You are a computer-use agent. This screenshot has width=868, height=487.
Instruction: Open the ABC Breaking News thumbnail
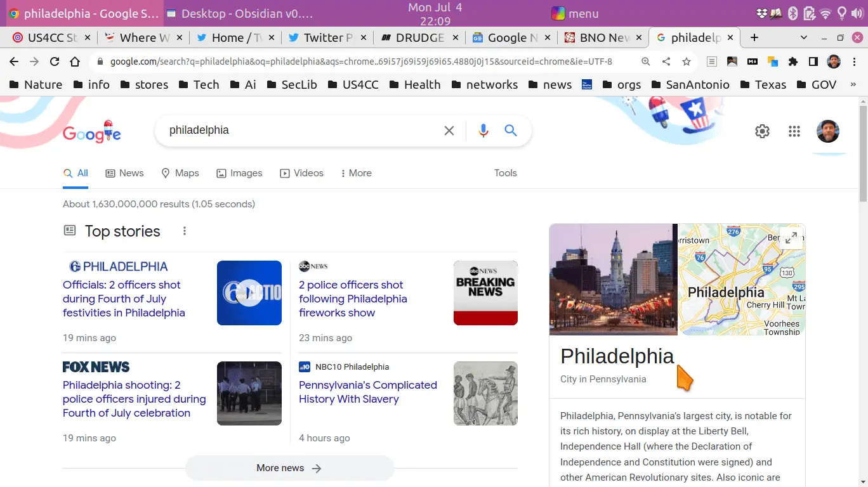(485, 293)
